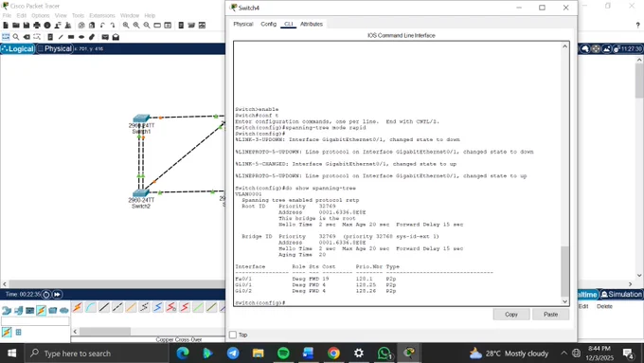Switch to Physical workspace view
This screenshot has width=644, height=363.
55,49
